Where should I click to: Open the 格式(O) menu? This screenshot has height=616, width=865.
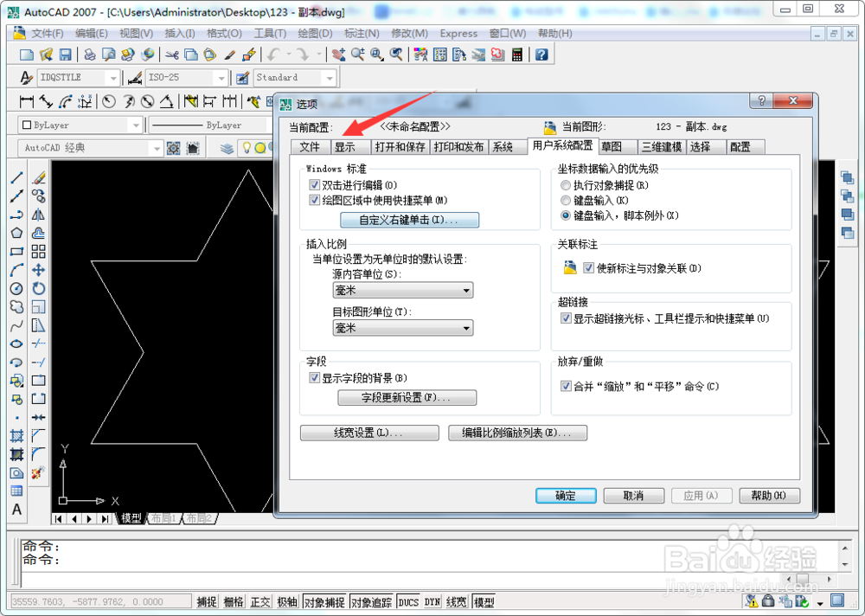tap(224, 34)
